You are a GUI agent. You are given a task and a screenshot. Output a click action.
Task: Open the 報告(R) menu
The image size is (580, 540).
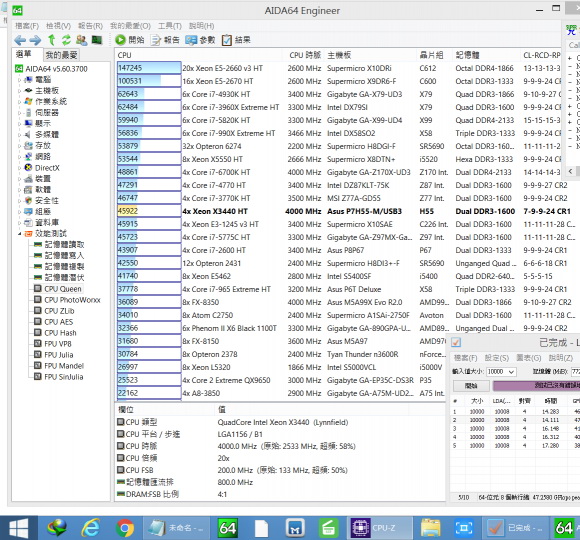(90, 26)
